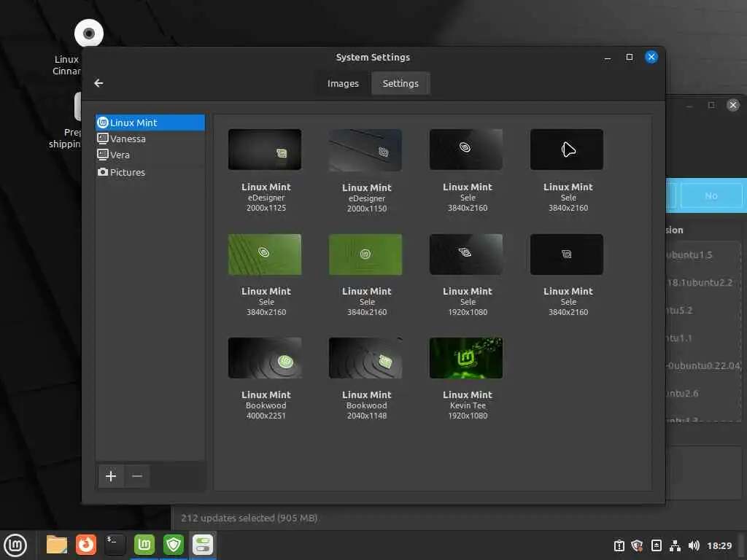Click the Linux Mint icon in sidebar
The height and width of the screenshot is (560, 747).
[x=102, y=122]
